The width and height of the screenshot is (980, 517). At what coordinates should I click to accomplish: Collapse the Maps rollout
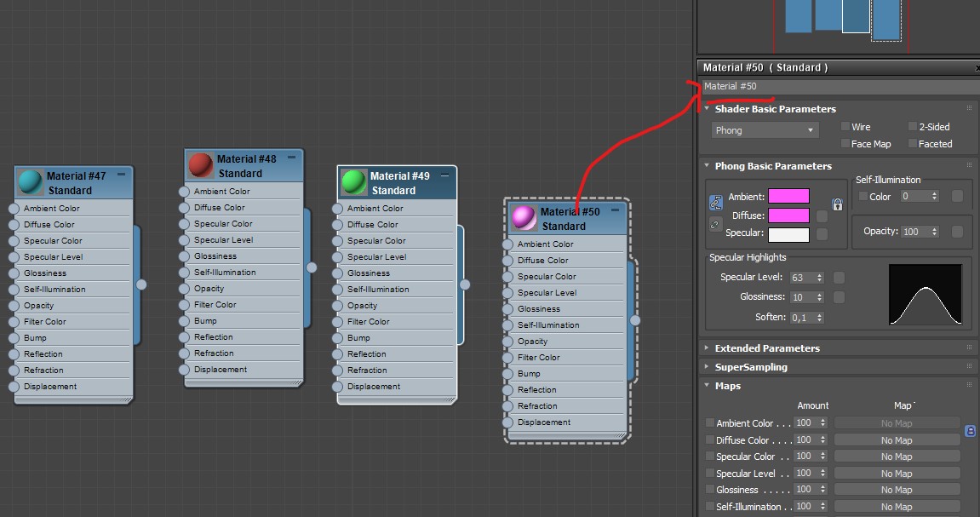pyautogui.click(x=707, y=385)
